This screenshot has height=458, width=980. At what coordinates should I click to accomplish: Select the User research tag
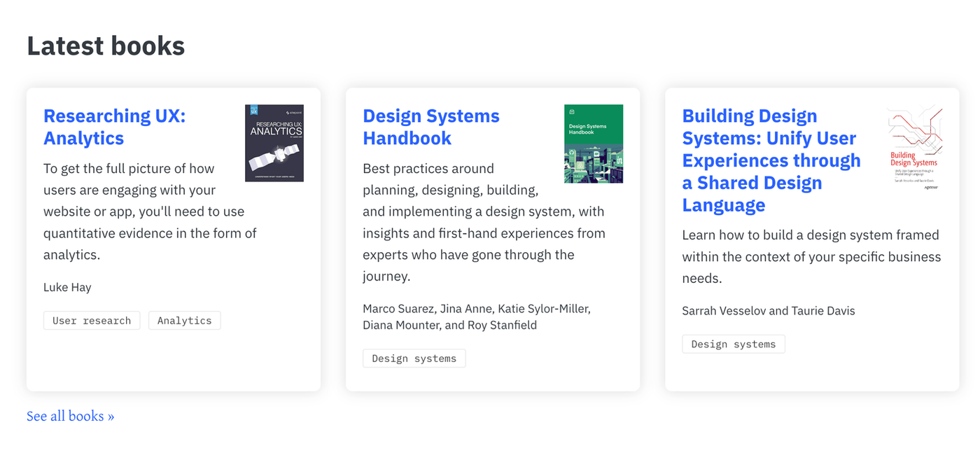coord(92,321)
